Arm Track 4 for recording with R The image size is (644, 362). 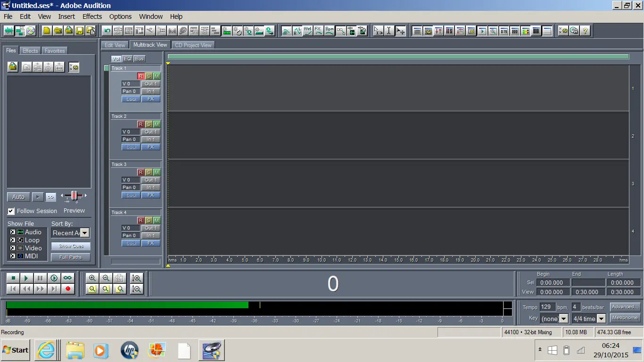[140, 221]
